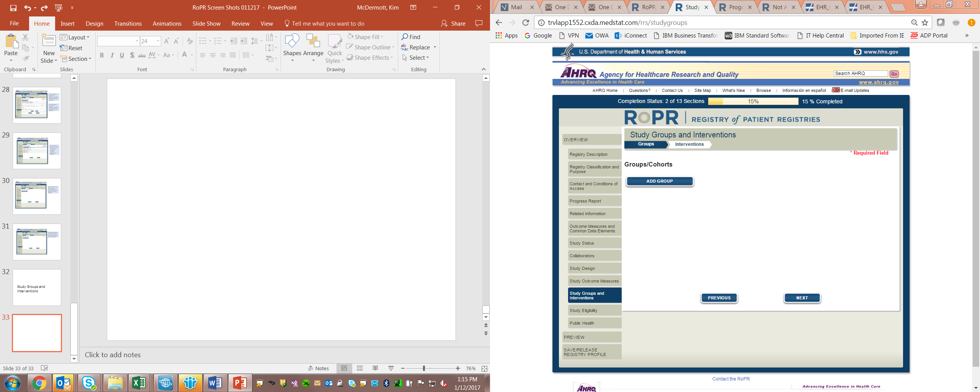Adjust the PowerPoint zoom slider
Image resolution: width=980 pixels, height=392 pixels.
pyautogui.click(x=424, y=368)
